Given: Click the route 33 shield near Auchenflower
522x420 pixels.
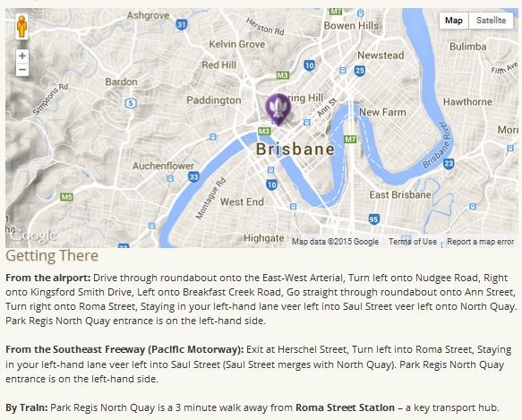Looking at the screenshot, I should click(193, 176).
